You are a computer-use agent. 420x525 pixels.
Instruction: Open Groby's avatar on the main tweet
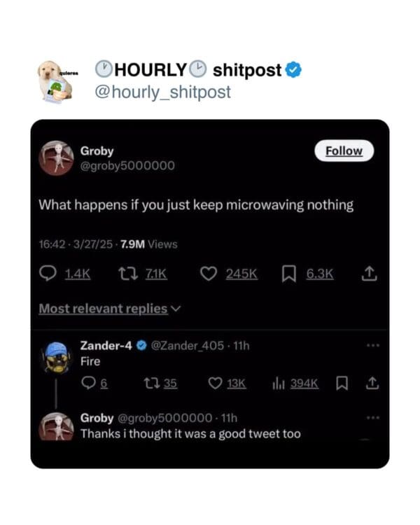tap(55, 158)
